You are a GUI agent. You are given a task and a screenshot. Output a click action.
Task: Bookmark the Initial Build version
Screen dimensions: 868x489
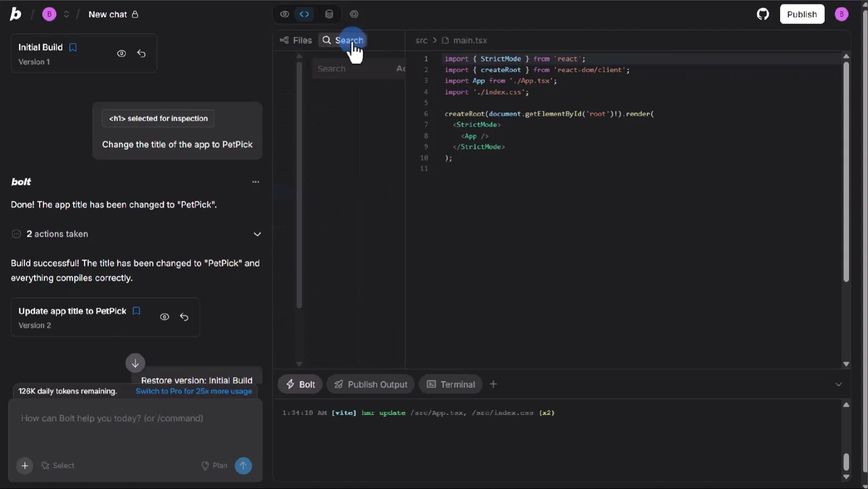point(73,47)
